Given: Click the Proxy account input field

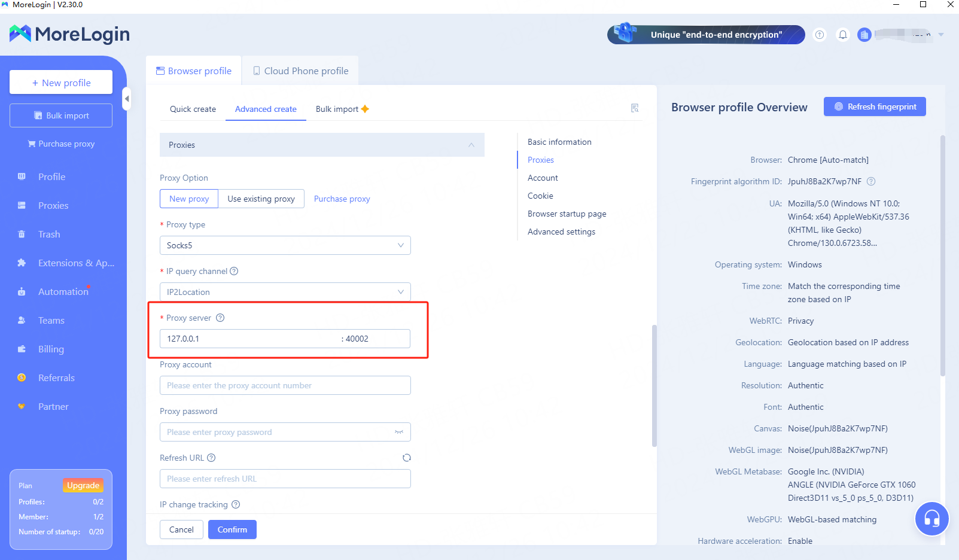Looking at the screenshot, I should click(285, 385).
